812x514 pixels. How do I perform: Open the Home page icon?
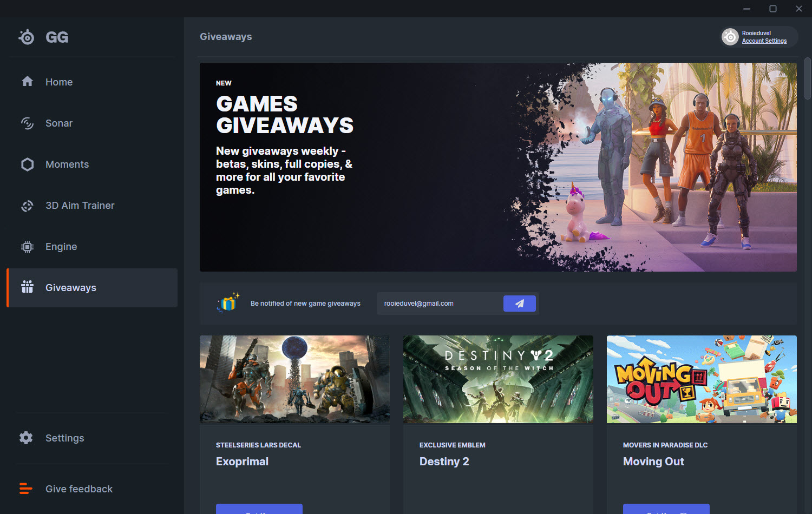pyautogui.click(x=27, y=82)
